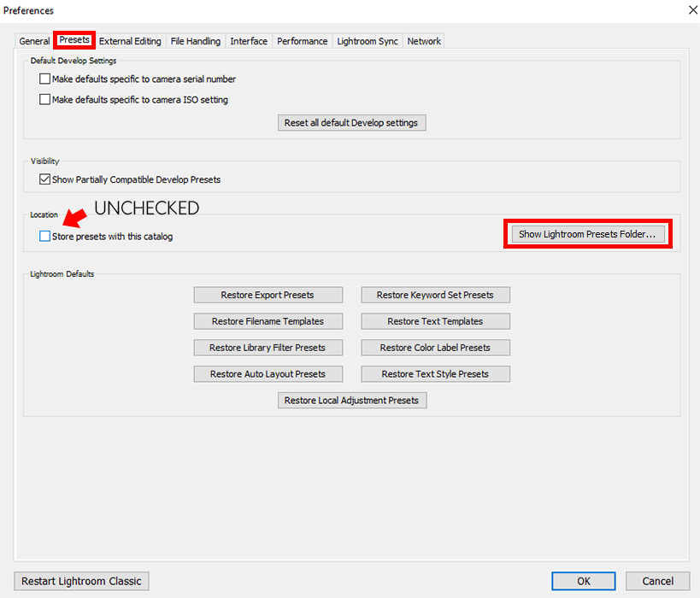The image size is (700, 598).
Task: Switch to Lightroom Sync tab
Action: pyautogui.click(x=368, y=41)
